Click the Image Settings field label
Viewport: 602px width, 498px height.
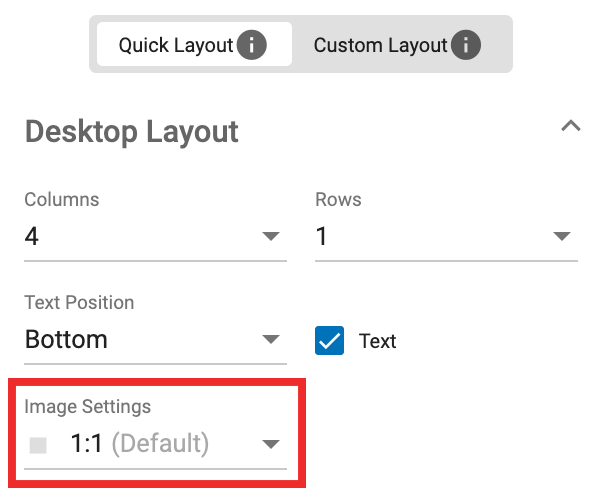click(x=87, y=406)
